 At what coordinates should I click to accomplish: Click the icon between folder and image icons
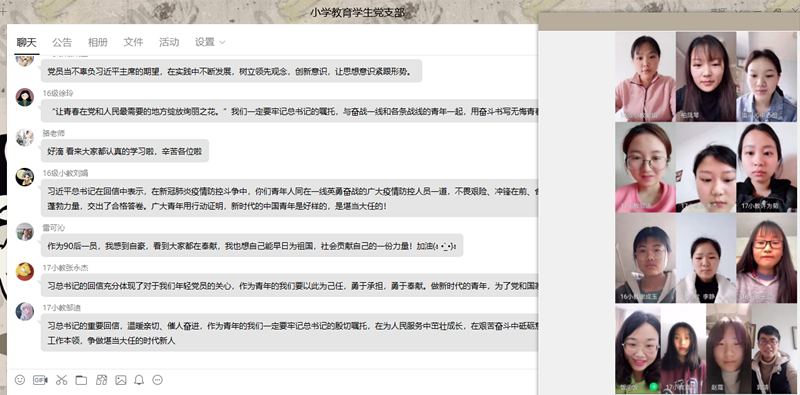click(101, 380)
